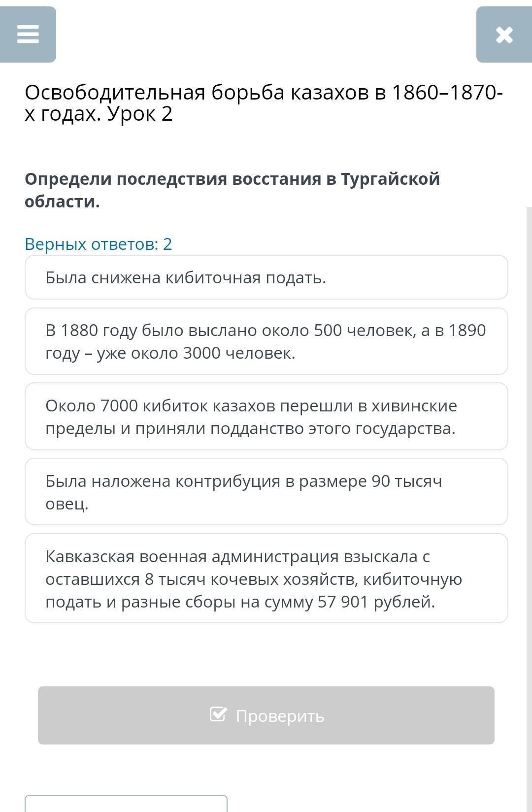The height and width of the screenshot is (812, 532).
Task: Click the checkmark icon on Проверить
Action: 218,714
